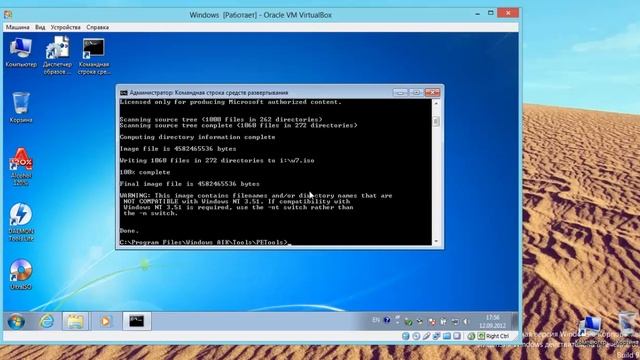Open the Вид menu in VirtualBox
Viewport: 640px width, 360px height.
40,27
